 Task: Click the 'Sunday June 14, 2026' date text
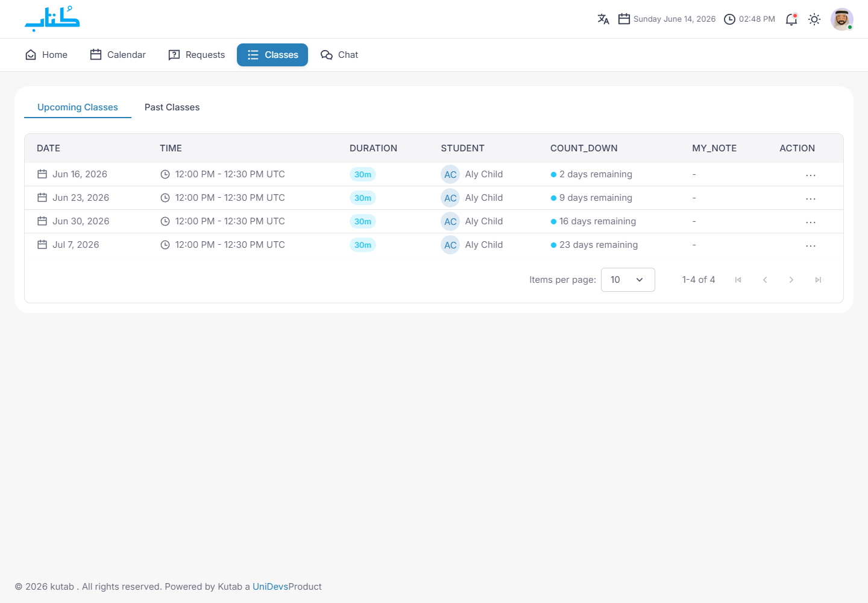(675, 19)
